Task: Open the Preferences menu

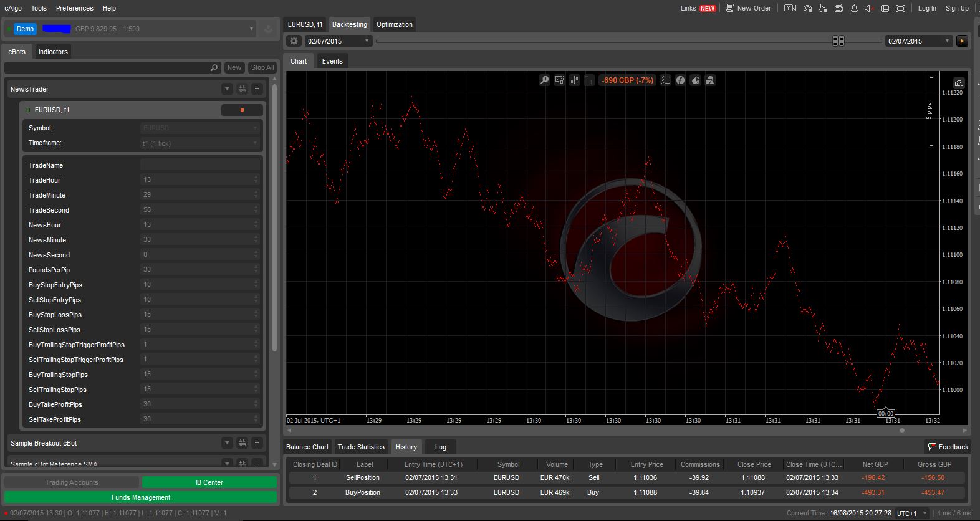Action: (75, 8)
